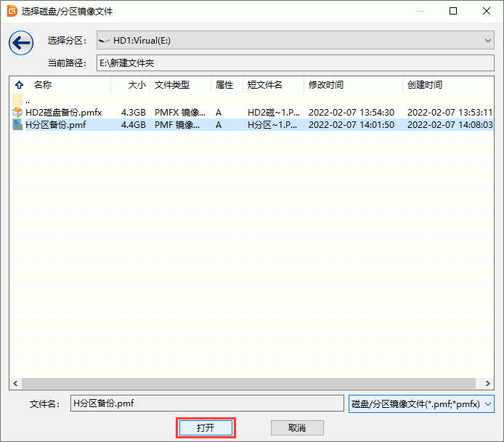Sort by 修改时间 column header
Image resolution: width=504 pixels, height=442 pixels.
326,85
